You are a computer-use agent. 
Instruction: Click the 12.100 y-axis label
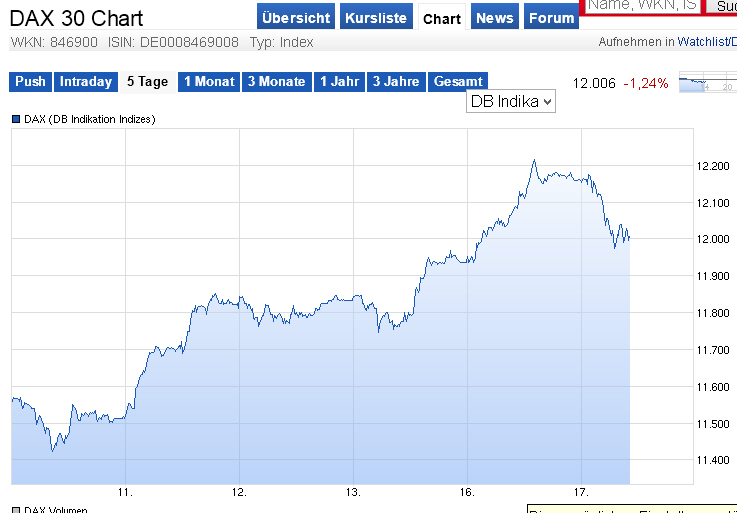713,203
